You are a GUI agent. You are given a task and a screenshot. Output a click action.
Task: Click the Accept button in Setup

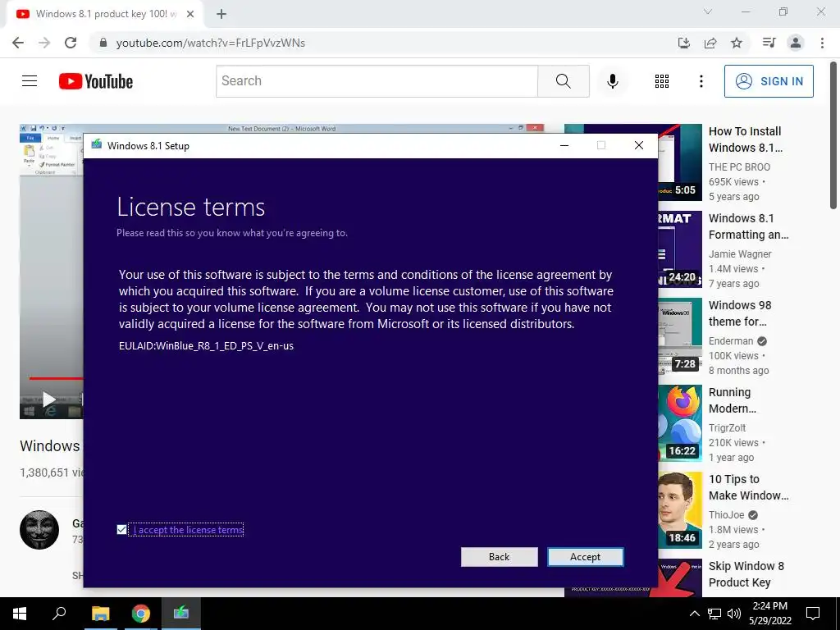click(585, 557)
